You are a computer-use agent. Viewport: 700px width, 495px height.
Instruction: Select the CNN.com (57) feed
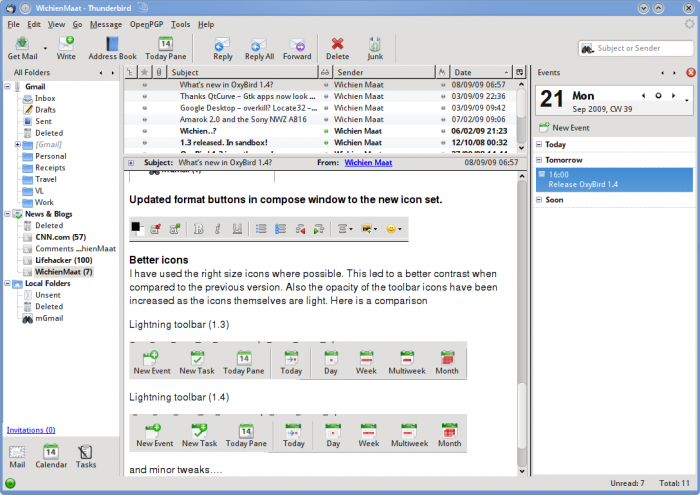click(60, 237)
